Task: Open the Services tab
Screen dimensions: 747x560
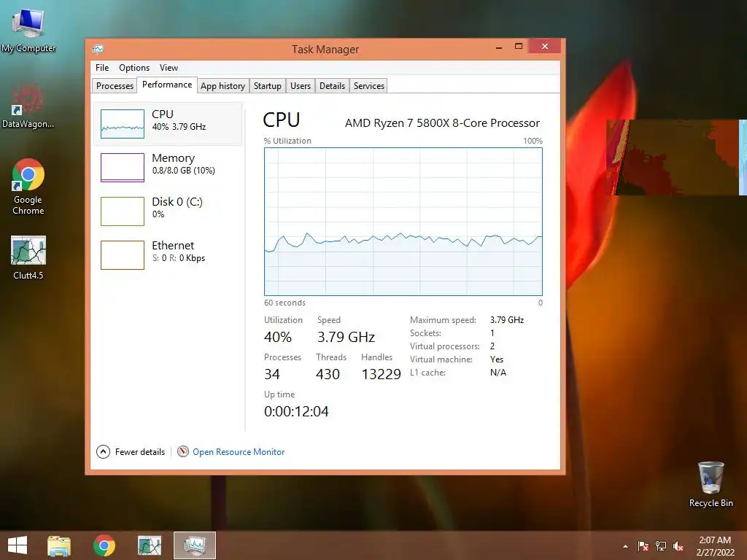Action: coord(368,86)
